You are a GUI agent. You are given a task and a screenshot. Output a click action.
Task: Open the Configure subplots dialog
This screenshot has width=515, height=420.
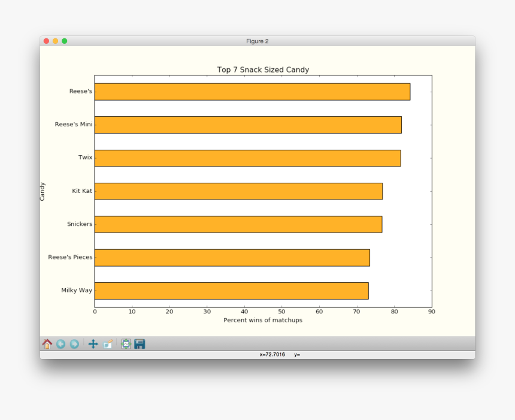[126, 344]
